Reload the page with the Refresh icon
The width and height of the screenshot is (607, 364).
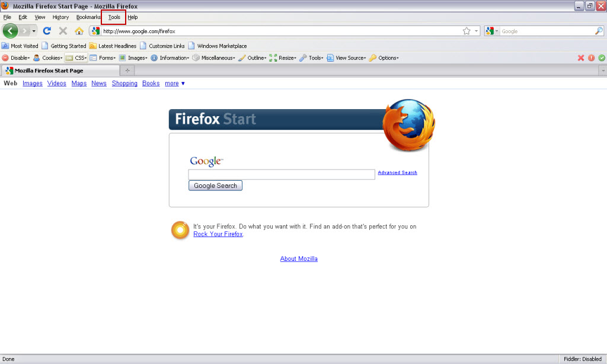click(47, 31)
